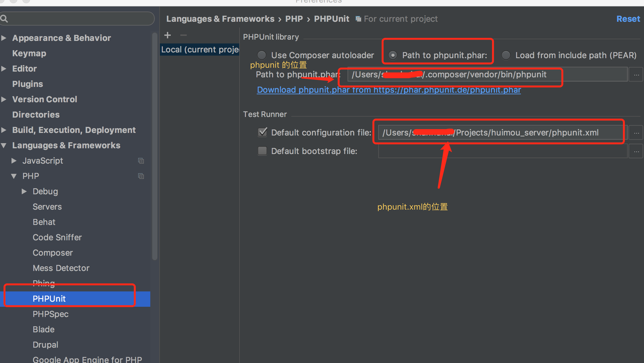Screen dimensions: 644x363
Task: Select Servers under PHP
Action: (x=47, y=207)
